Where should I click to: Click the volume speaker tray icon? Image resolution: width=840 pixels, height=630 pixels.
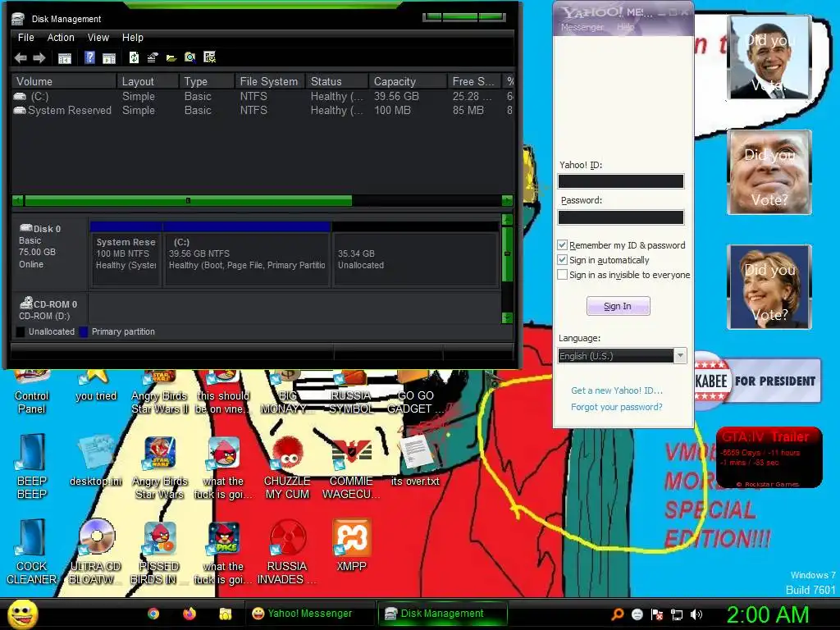(696, 614)
